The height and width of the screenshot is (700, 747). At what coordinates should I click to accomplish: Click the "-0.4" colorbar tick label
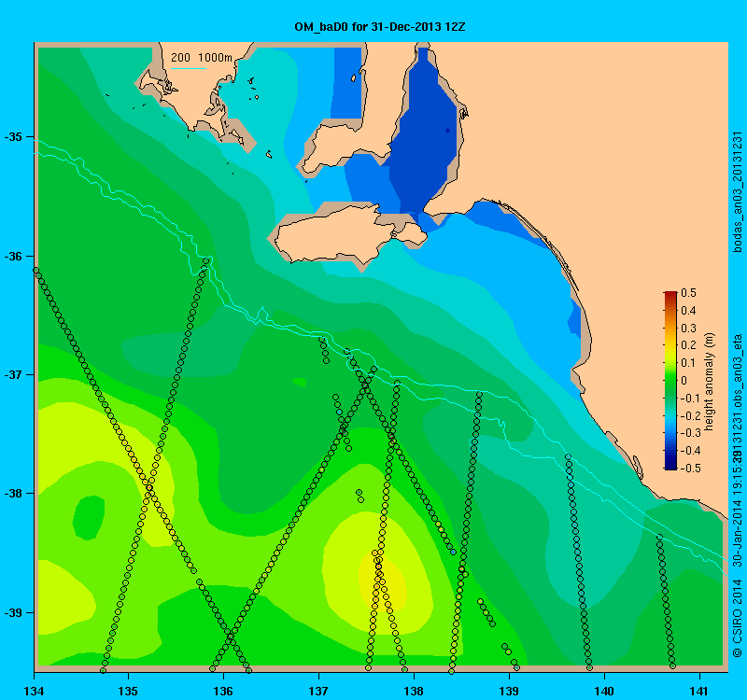coord(689,451)
